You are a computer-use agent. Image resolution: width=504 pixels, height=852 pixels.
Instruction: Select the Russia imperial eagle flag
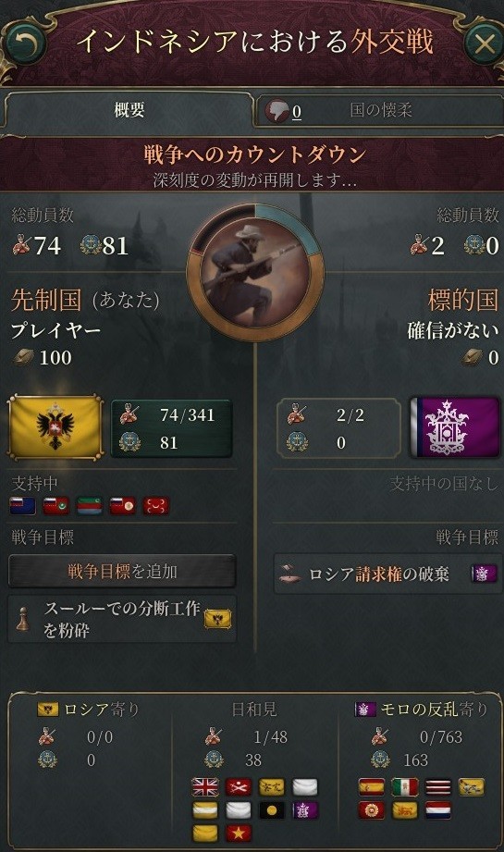55,426
